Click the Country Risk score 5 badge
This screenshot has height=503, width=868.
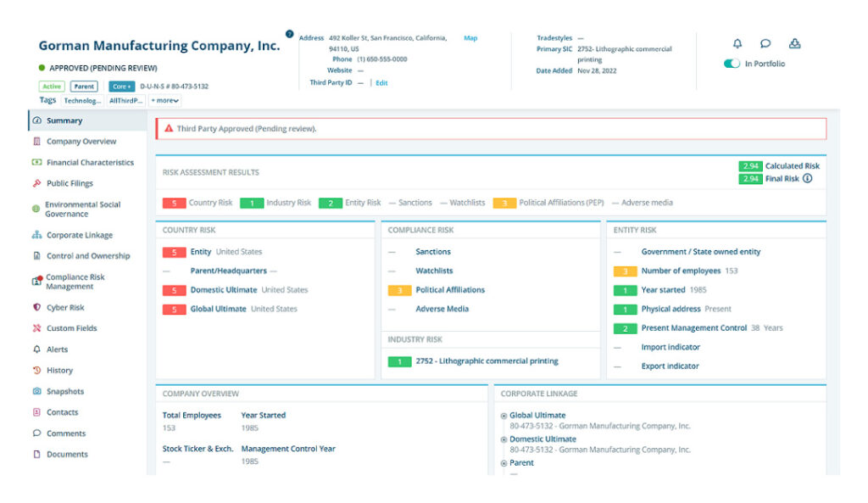pyautogui.click(x=174, y=204)
